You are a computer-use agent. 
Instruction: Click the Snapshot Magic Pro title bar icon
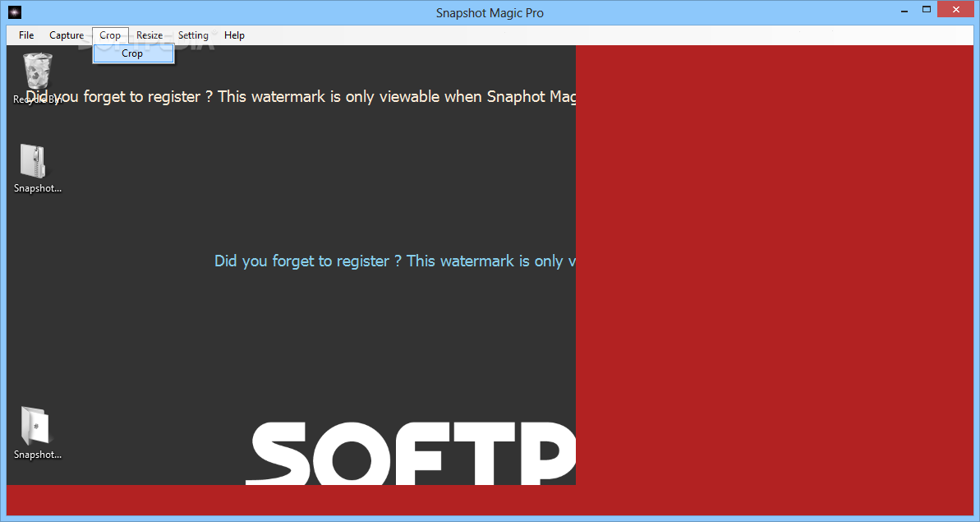[15, 12]
